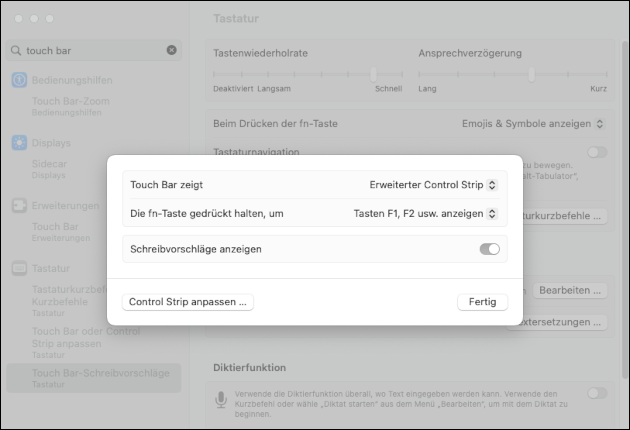Click the microphone icon under Diktierfunktion
The image size is (630, 430).
(x=222, y=399)
